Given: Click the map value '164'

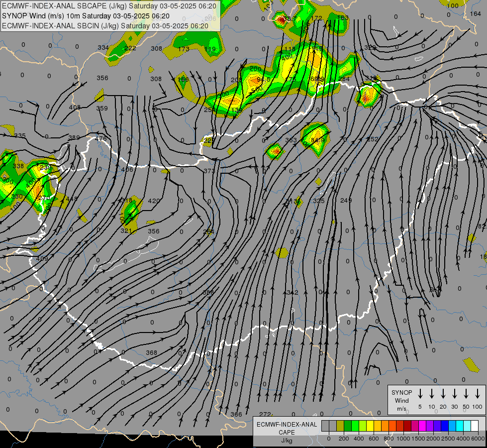Looking at the screenshot, I should (476, 13).
